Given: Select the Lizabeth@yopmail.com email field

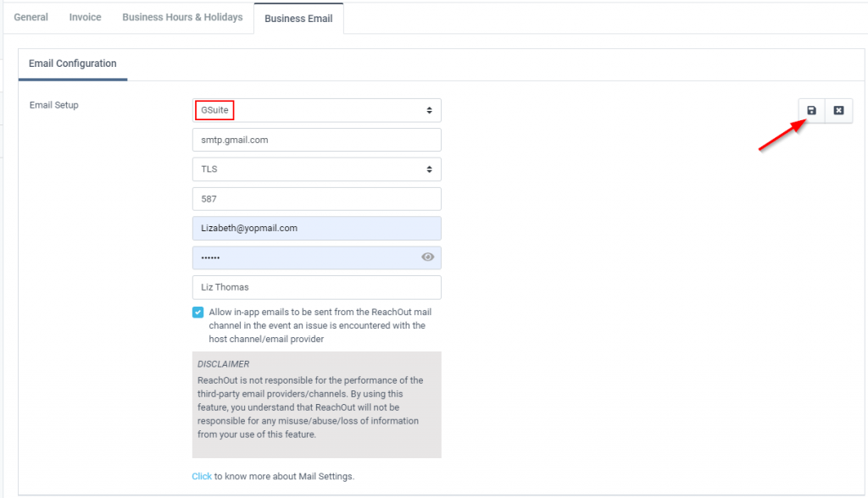Looking at the screenshot, I should point(317,228).
